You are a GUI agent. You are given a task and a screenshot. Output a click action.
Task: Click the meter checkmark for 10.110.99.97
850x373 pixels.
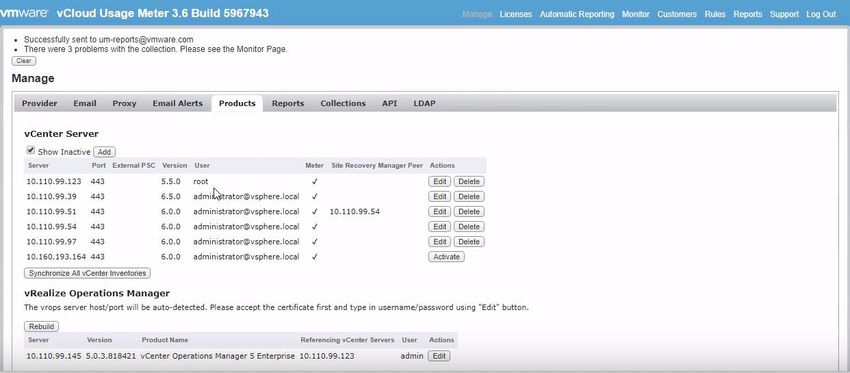314,242
